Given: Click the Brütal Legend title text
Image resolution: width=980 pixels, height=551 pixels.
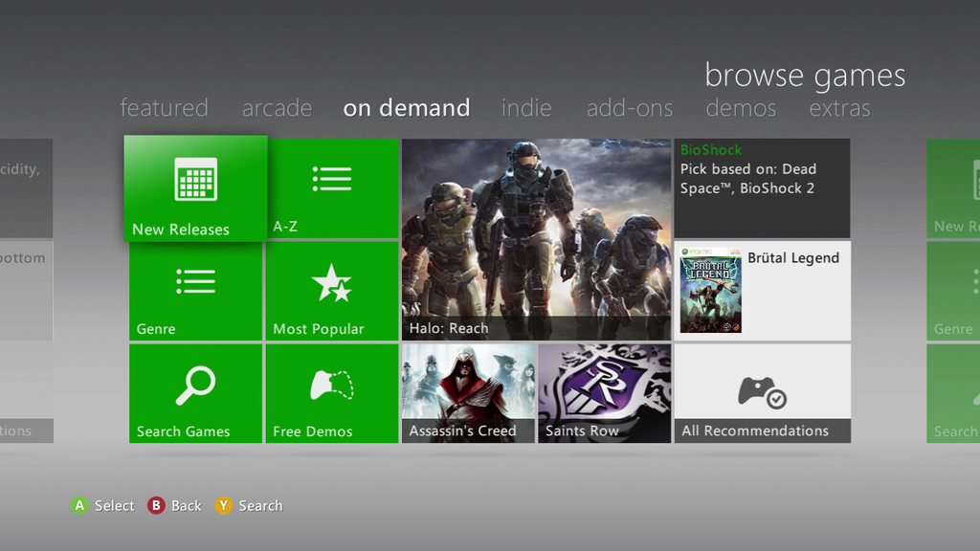Looking at the screenshot, I should click(793, 258).
